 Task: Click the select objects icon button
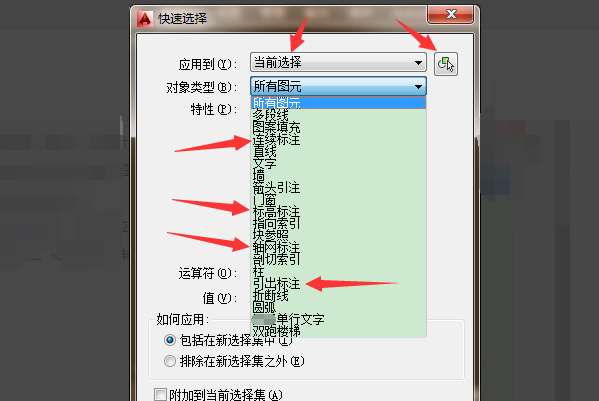446,63
